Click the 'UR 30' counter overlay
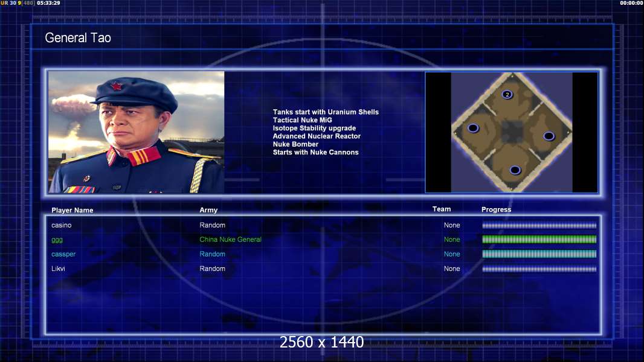This screenshot has width=644, height=362. pyautogui.click(x=8, y=3)
